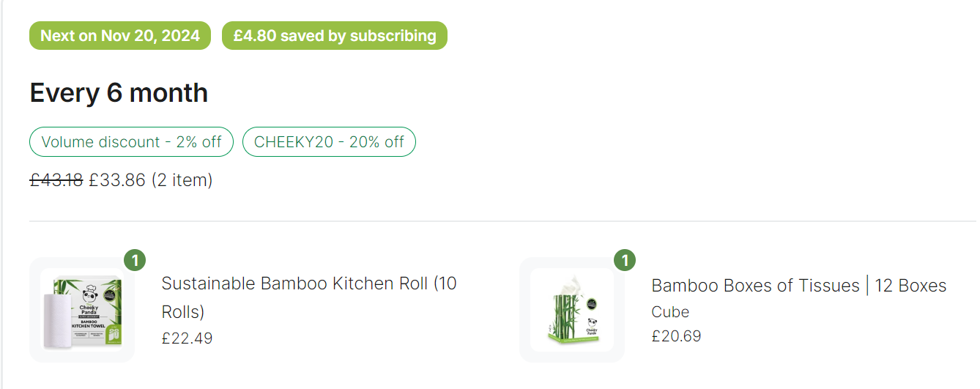
Task: Click the Next on Nov 20, 2024 badge
Action: click(120, 36)
